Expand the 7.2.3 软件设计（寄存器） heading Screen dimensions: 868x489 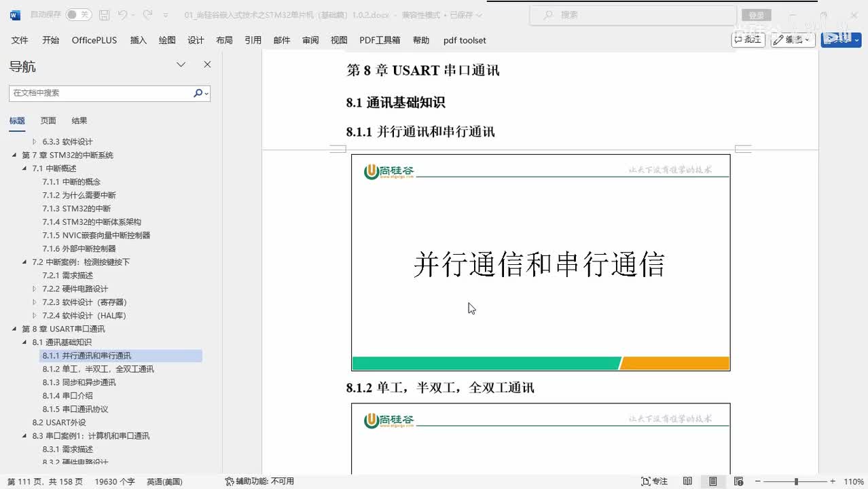tap(35, 302)
